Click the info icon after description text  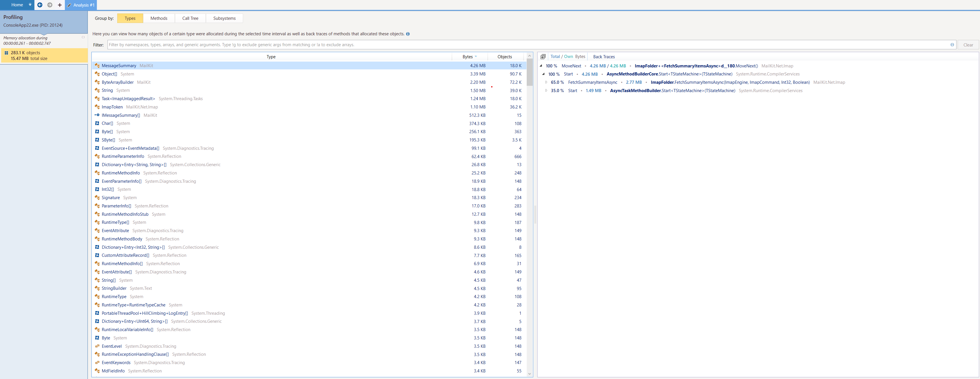pos(408,34)
